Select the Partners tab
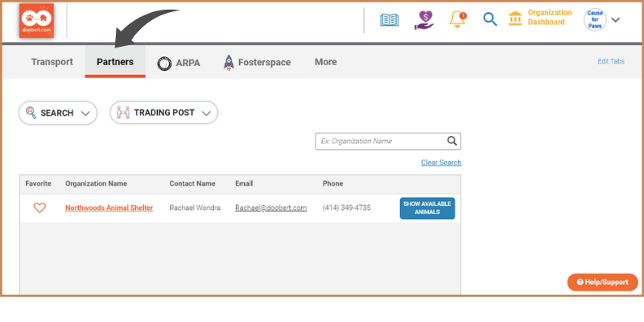 click(x=115, y=62)
